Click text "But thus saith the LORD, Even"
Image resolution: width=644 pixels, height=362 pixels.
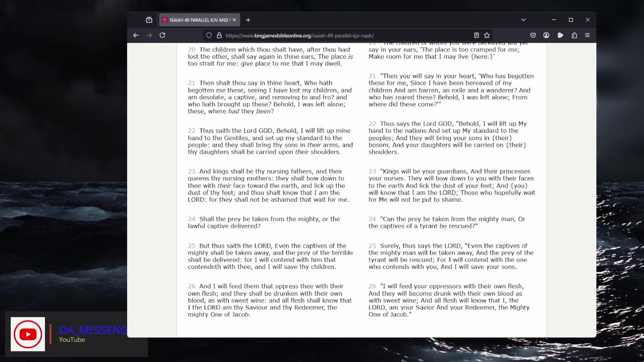coord(244,246)
